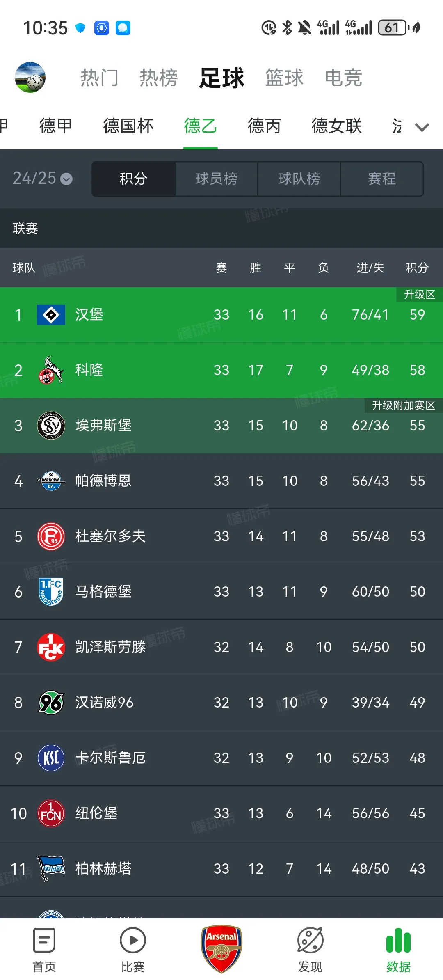
Task: Tap the Köln club badge
Action: 50,371
